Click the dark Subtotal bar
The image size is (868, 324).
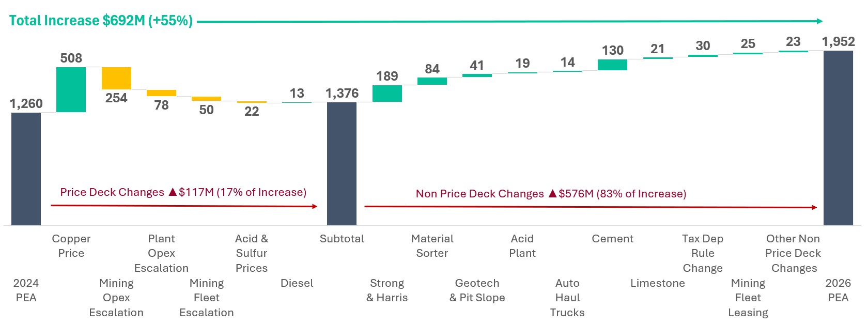pyautogui.click(x=342, y=163)
